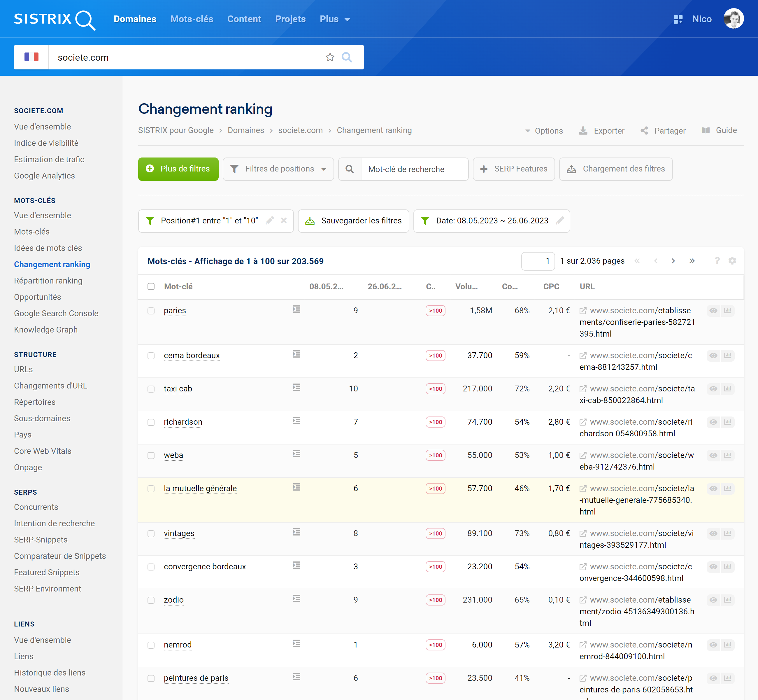Edit the Date filter with the pencil icon
758x700 pixels.
(560, 220)
